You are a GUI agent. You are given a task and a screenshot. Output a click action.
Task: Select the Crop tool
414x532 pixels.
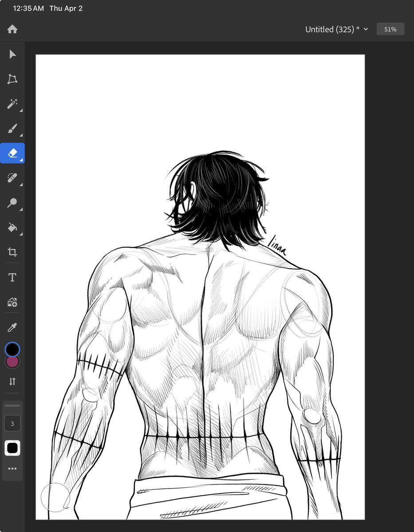pyautogui.click(x=12, y=253)
